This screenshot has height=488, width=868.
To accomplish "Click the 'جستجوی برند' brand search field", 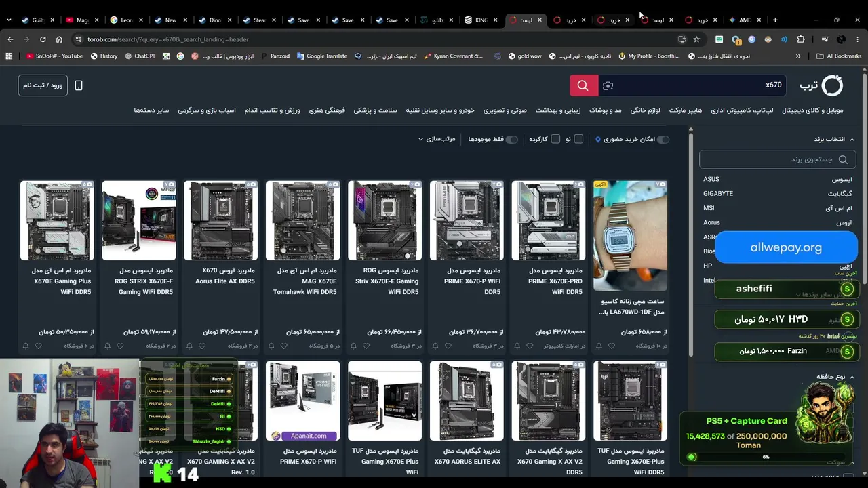I will coord(778,159).
